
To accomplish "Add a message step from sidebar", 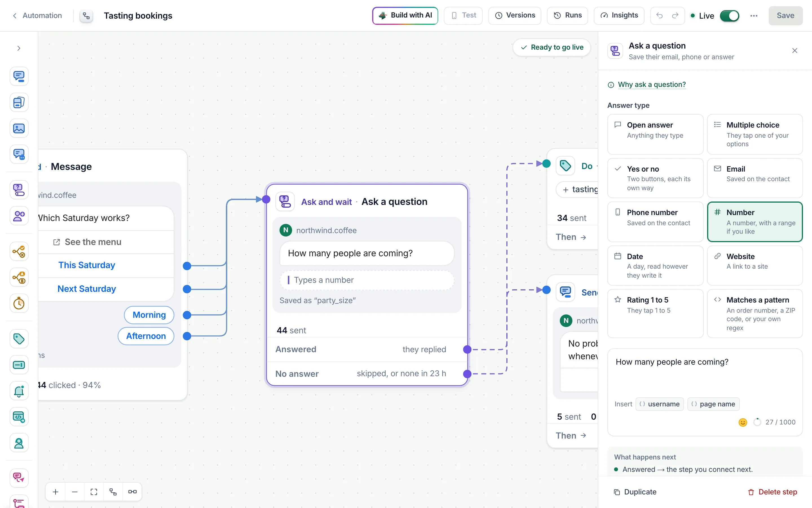I will tap(19, 76).
